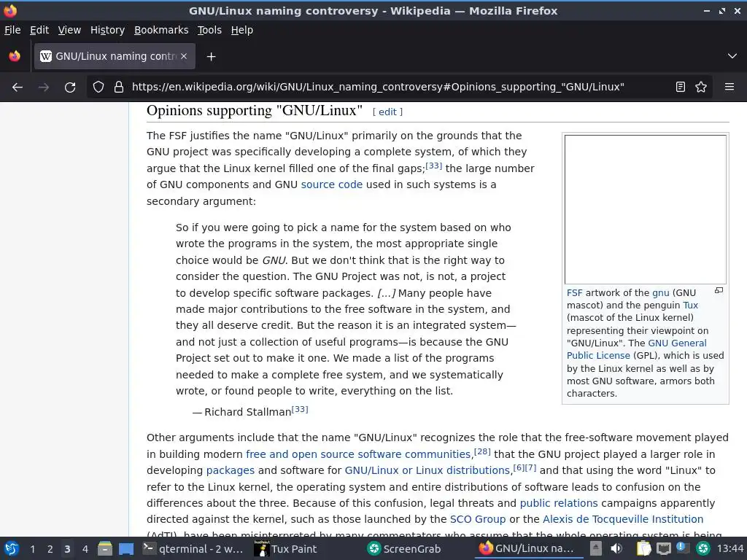Open Alexis de Tocqueville Institution link

pos(623,519)
